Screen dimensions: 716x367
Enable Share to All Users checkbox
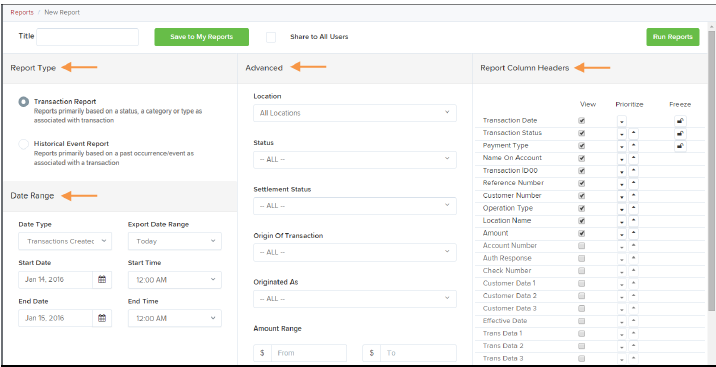(271, 37)
